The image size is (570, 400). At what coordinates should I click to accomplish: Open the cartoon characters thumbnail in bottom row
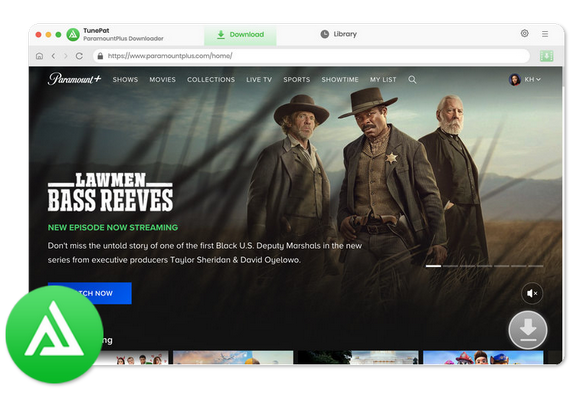click(x=483, y=357)
